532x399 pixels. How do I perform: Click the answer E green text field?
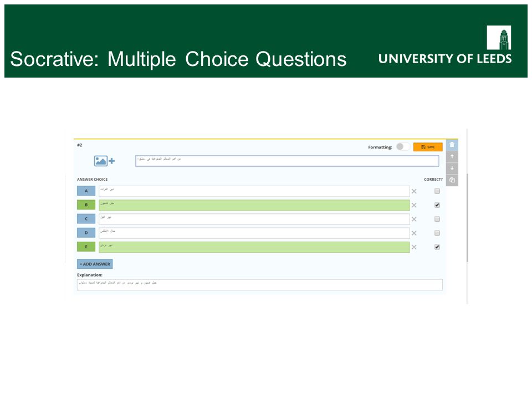(x=254, y=247)
